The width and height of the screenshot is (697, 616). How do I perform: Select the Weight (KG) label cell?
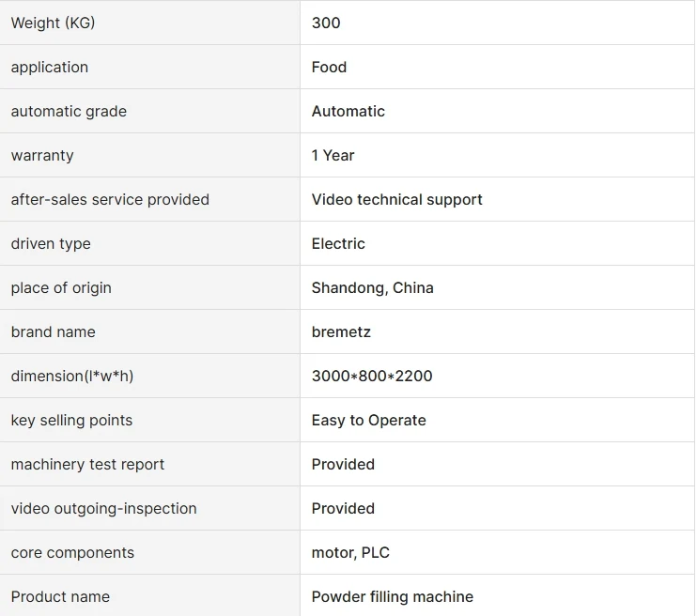click(x=149, y=23)
